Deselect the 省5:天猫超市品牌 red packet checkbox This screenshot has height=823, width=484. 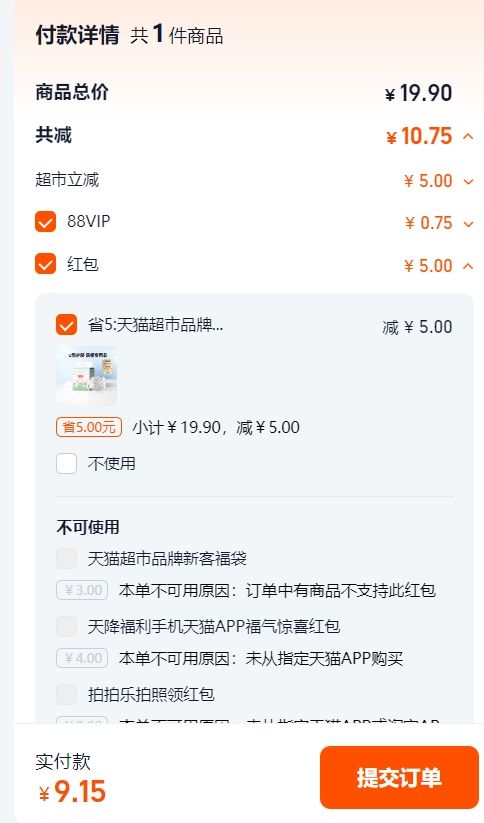pos(66,325)
